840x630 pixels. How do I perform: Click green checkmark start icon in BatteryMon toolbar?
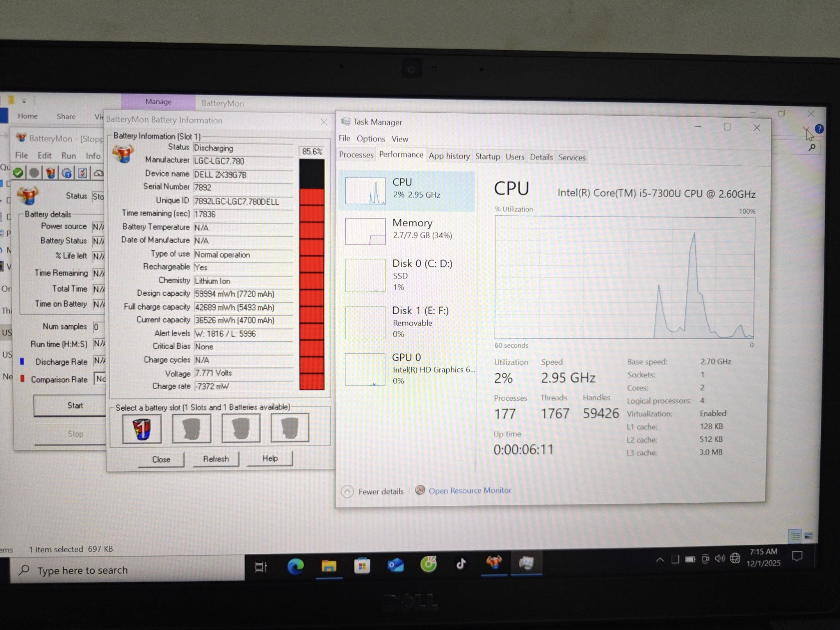pos(18,172)
